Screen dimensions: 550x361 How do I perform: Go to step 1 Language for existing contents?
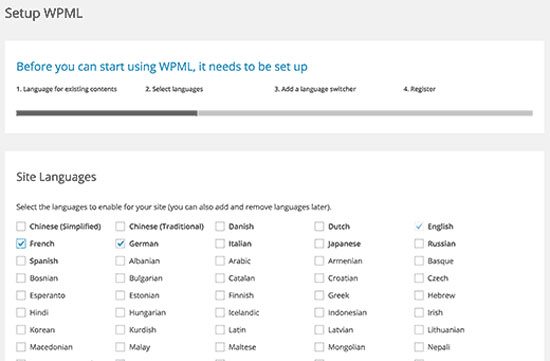(66, 89)
